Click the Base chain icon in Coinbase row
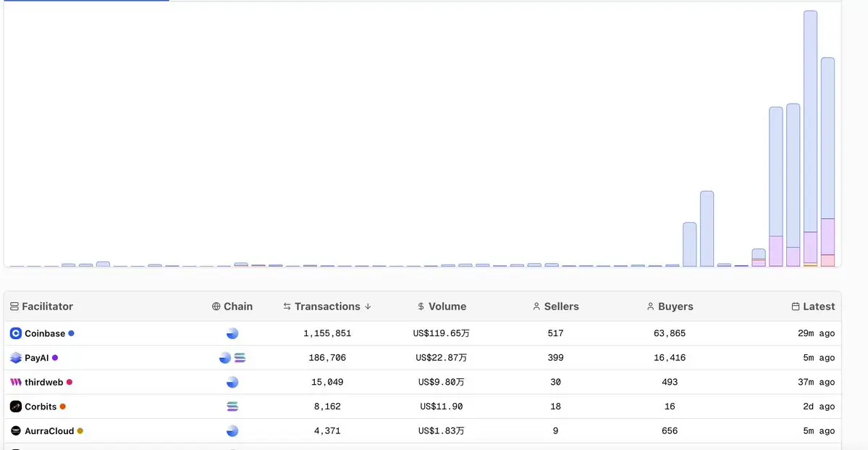Viewport: 868px width, 450px height. pos(232,333)
